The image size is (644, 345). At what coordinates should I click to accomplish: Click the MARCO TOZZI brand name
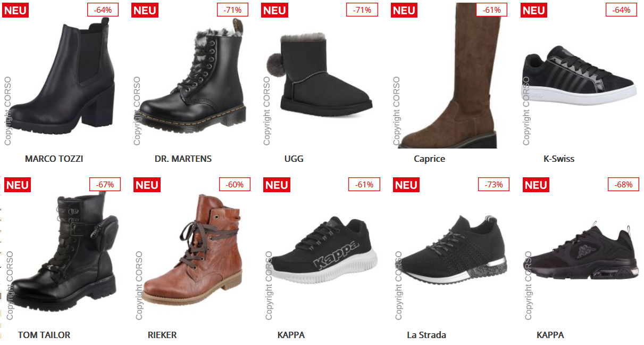(54, 159)
